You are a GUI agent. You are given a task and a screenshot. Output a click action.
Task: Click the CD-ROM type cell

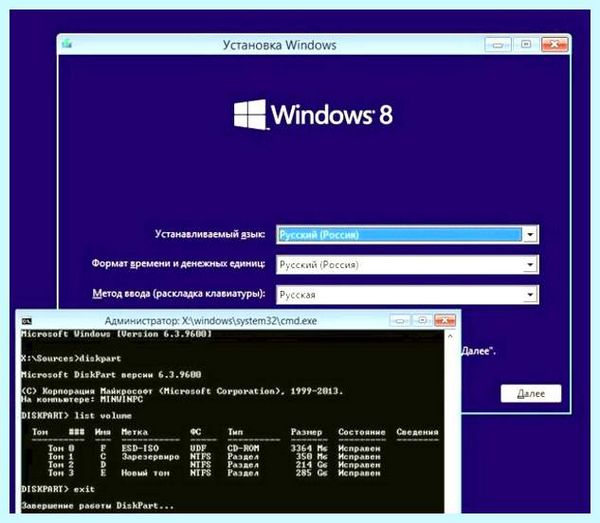[243, 448]
